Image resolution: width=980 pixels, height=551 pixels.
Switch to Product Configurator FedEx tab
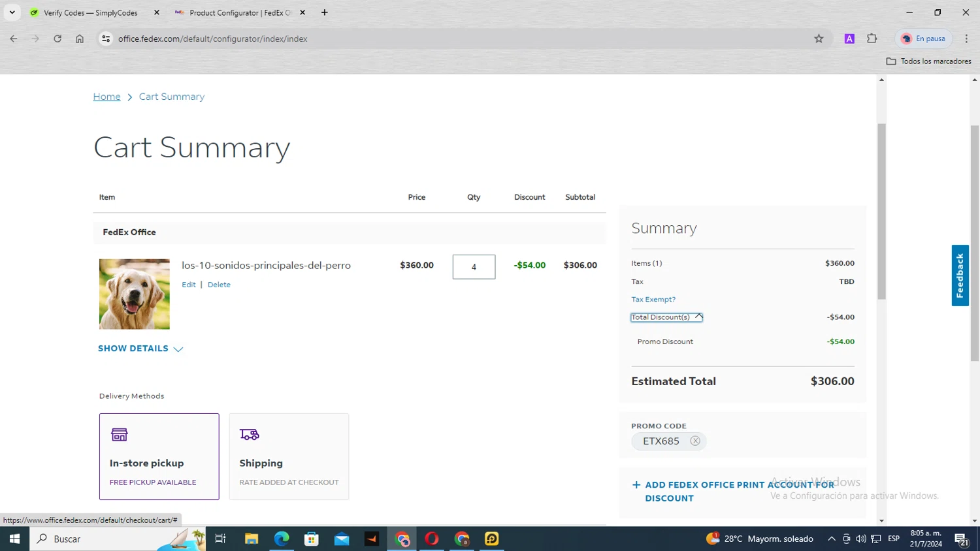(x=240, y=12)
